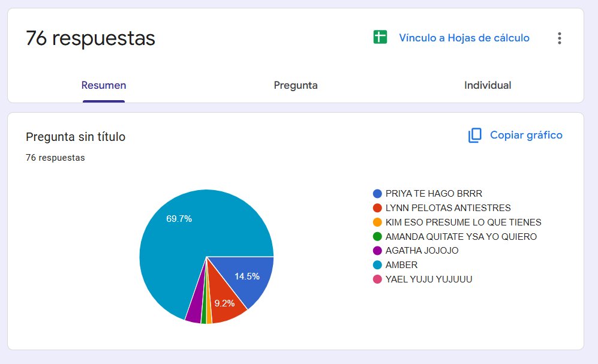Switch to the Individual tab
This screenshot has width=598, height=364.
tap(488, 85)
